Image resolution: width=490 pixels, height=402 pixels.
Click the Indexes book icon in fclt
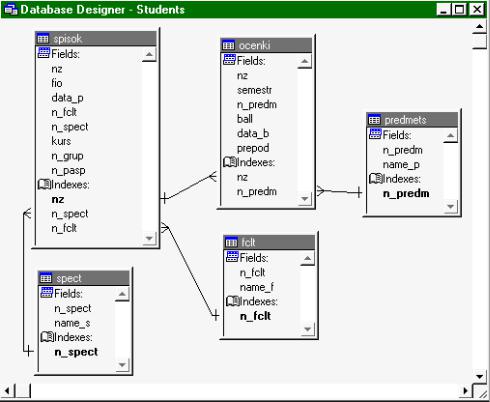point(232,301)
